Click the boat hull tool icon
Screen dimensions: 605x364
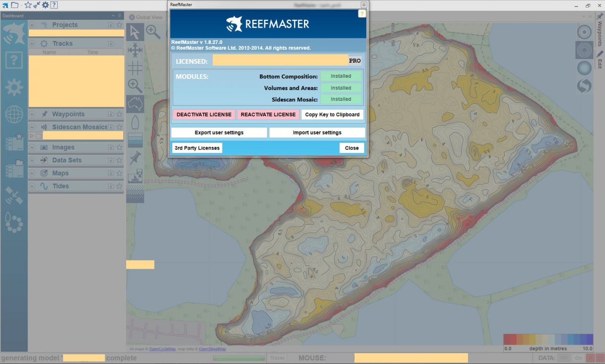pos(135,122)
